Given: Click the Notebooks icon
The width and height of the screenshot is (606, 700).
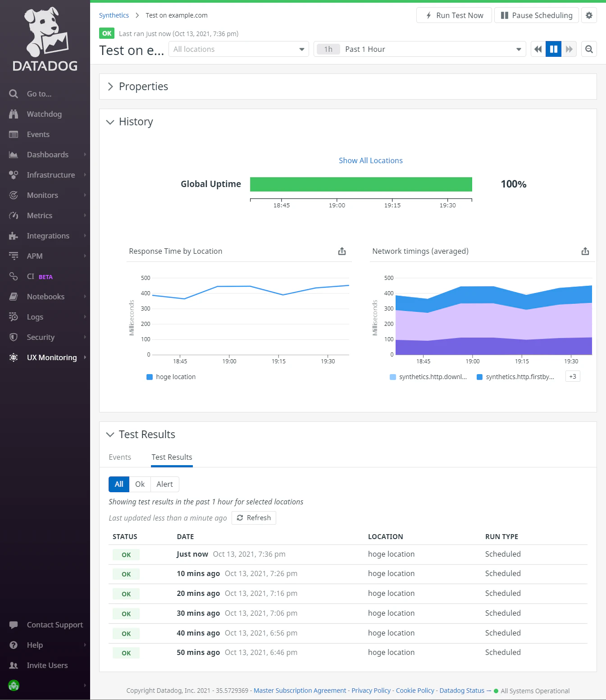Looking at the screenshot, I should tap(14, 297).
